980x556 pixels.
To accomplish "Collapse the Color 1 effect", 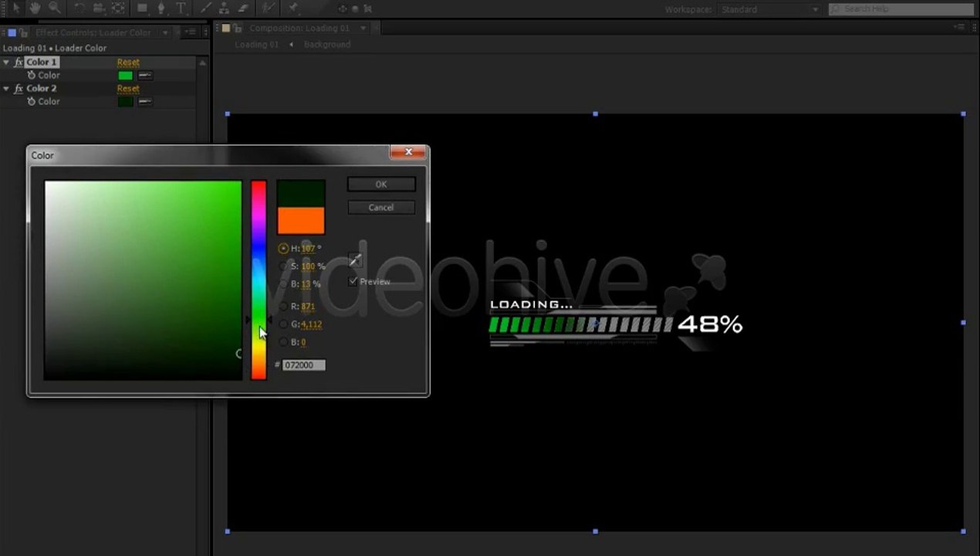I will click(6, 62).
